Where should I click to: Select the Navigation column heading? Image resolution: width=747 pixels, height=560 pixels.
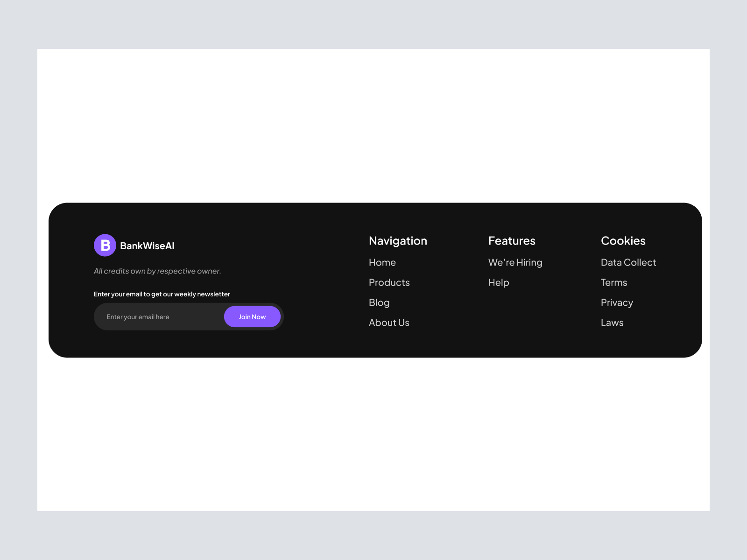coord(398,241)
